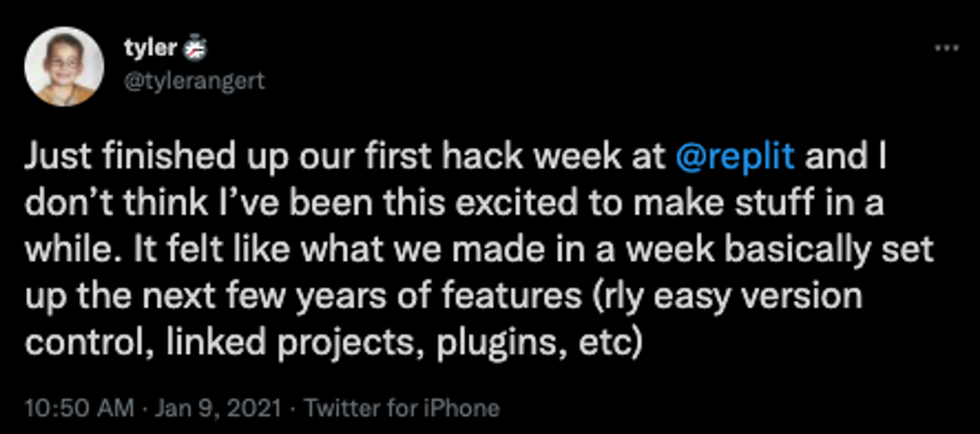
Task: Click the tweet line starting "up the next"
Action: 444,296
